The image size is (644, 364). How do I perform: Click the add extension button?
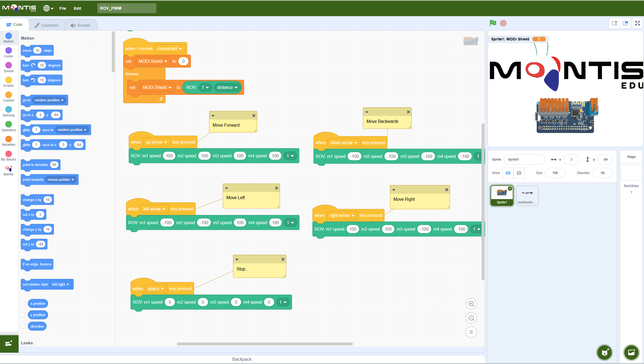click(x=9, y=344)
